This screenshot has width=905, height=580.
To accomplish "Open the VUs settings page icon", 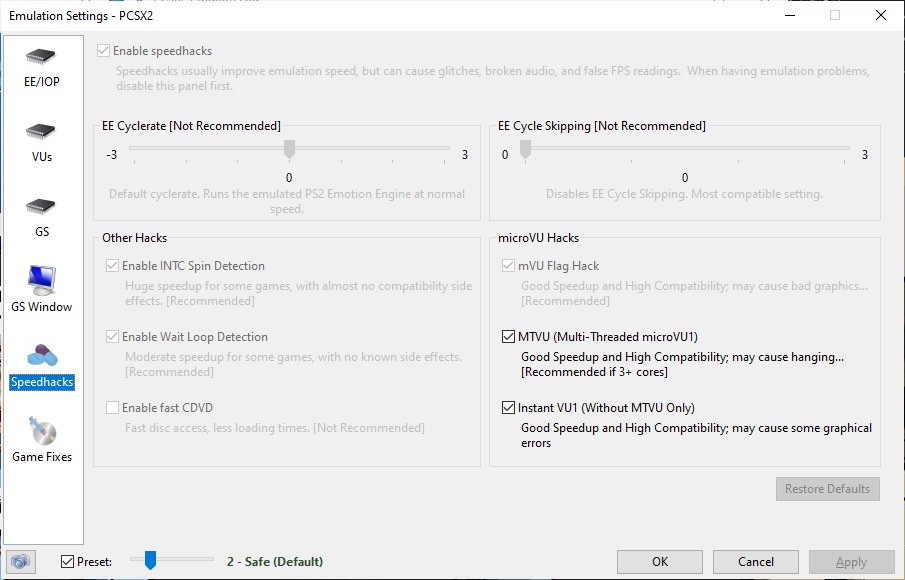I will pos(41,132).
